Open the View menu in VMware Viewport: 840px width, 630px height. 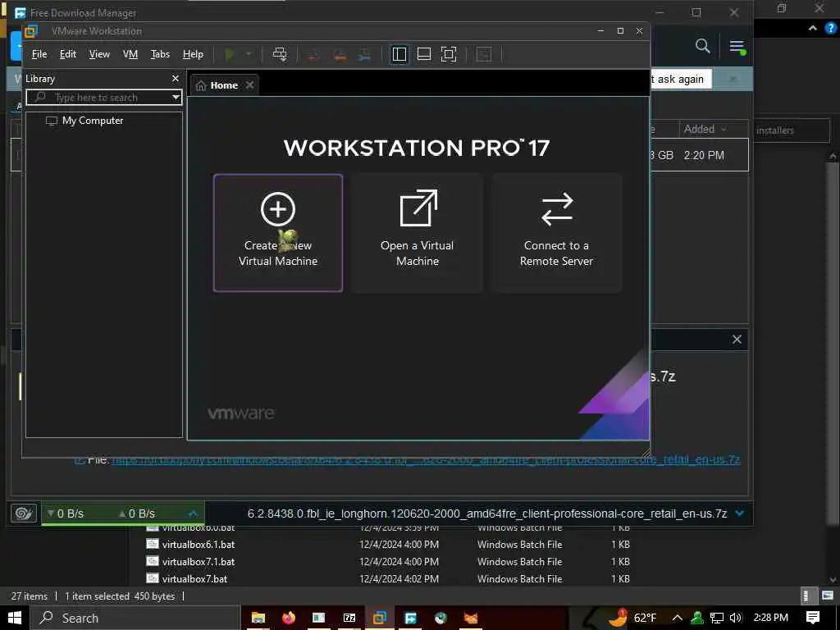coord(99,54)
